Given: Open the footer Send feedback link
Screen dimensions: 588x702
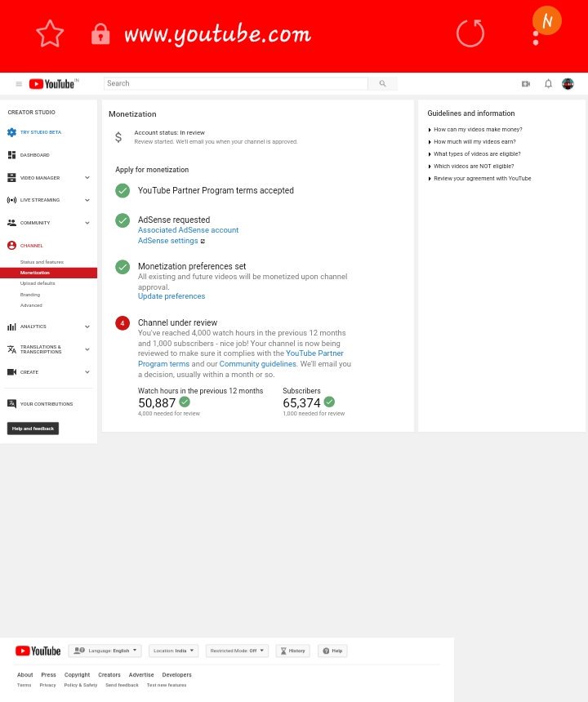Looking at the screenshot, I should click(x=122, y=685).
